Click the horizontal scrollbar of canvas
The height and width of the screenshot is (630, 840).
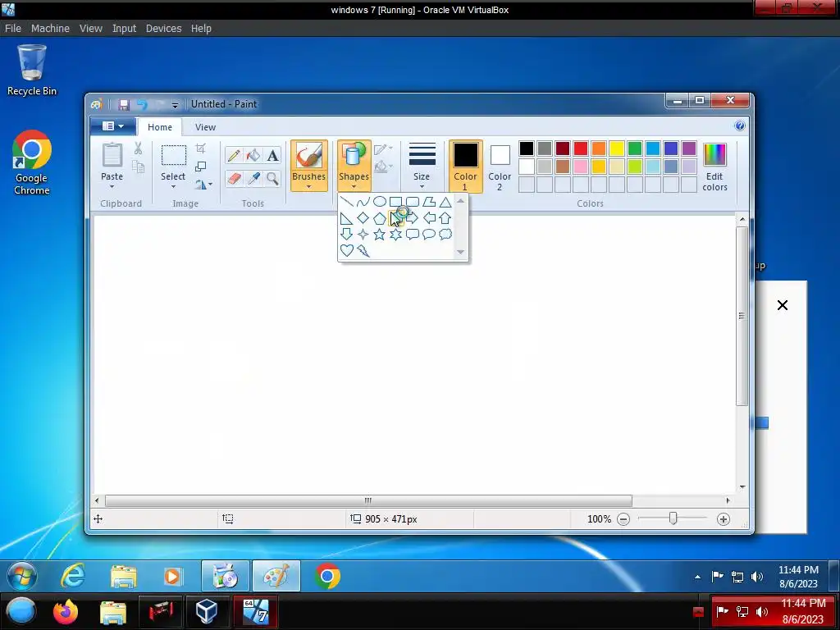(x=368, y=501)
